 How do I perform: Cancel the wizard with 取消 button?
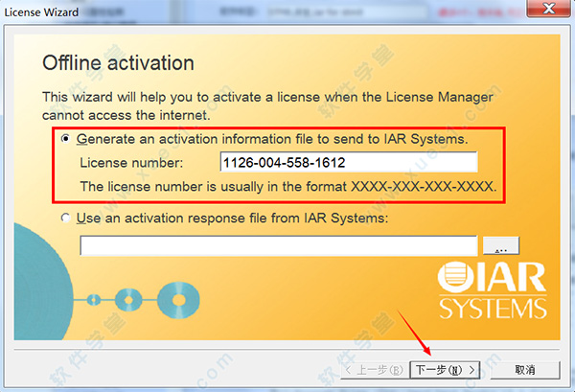tap(525, 370)
